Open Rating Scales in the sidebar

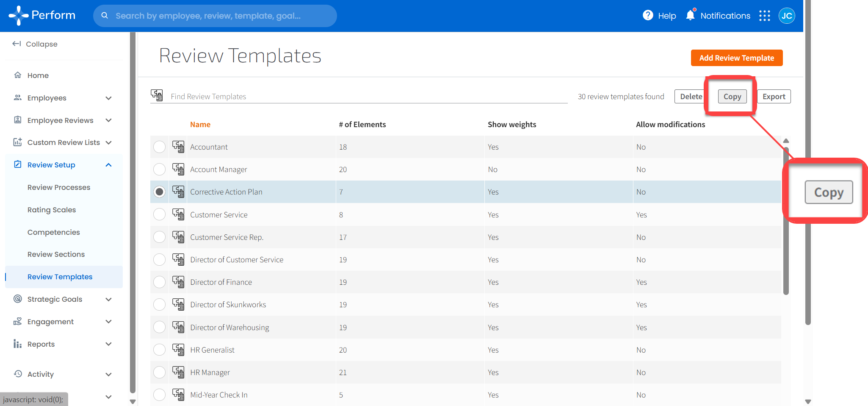click(52, 209)
